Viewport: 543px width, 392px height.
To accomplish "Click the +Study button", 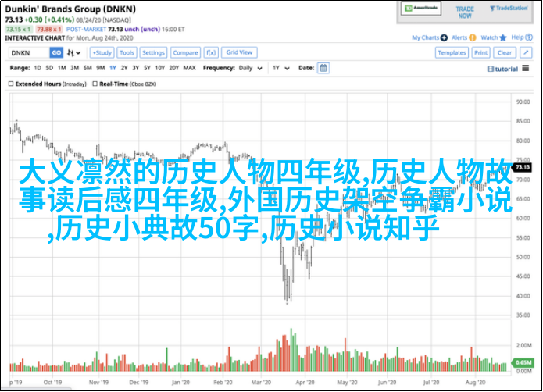I will point(102,52).
